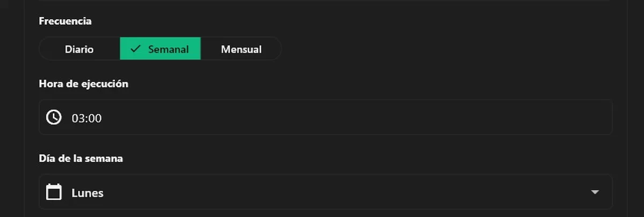Screen dimensions: 644x217
Task: Click the Día de la semana label
Action: pyautogui.click(x=81, y=159)
